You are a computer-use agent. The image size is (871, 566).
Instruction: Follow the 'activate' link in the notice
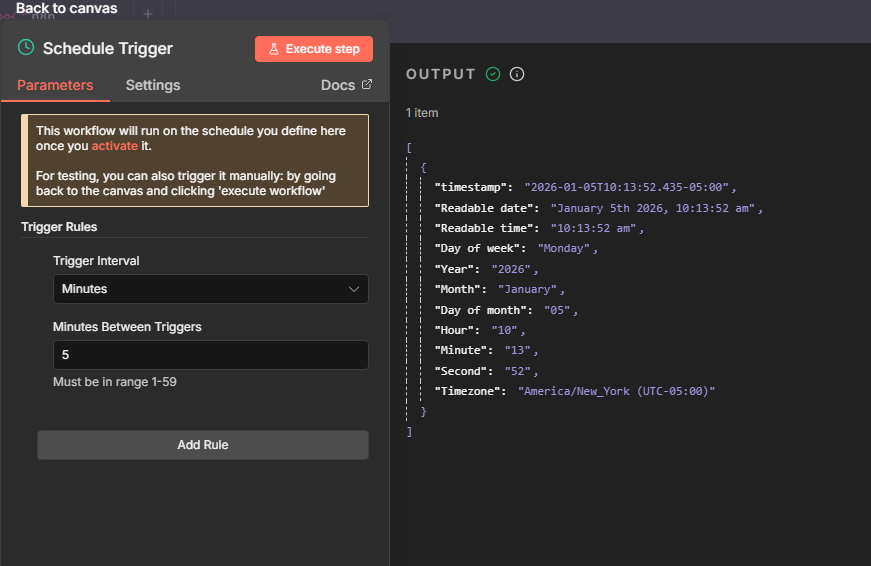[x=114, y=146]
